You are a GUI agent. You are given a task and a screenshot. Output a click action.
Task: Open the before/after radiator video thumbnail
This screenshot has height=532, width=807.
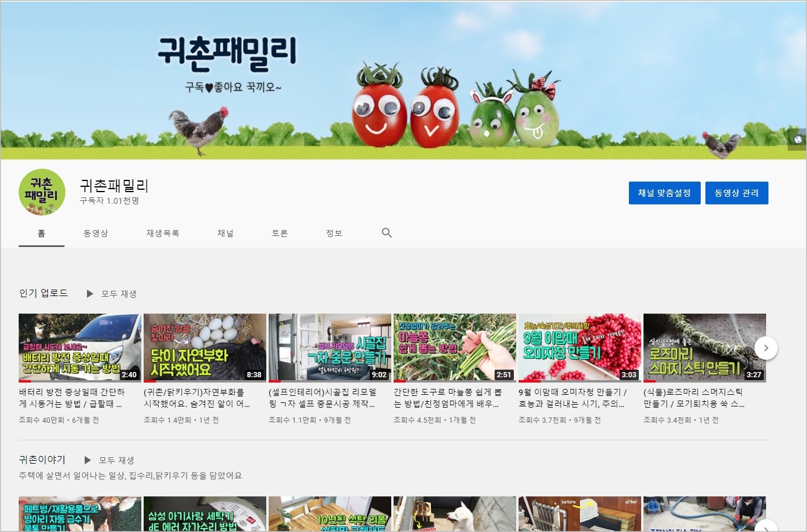click(x=580, y=514)
